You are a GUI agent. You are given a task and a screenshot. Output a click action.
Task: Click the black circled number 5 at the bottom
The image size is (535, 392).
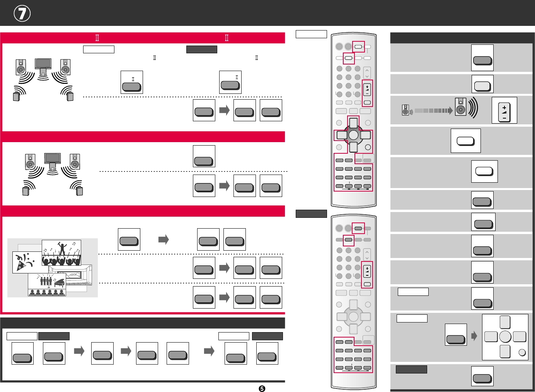click(x=262, y=389)
